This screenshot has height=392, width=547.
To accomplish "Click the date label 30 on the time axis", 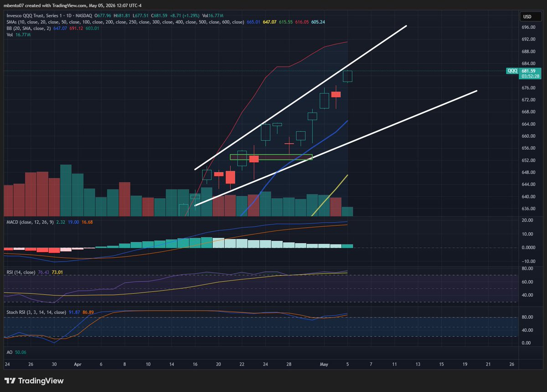I will coord(54,365).
